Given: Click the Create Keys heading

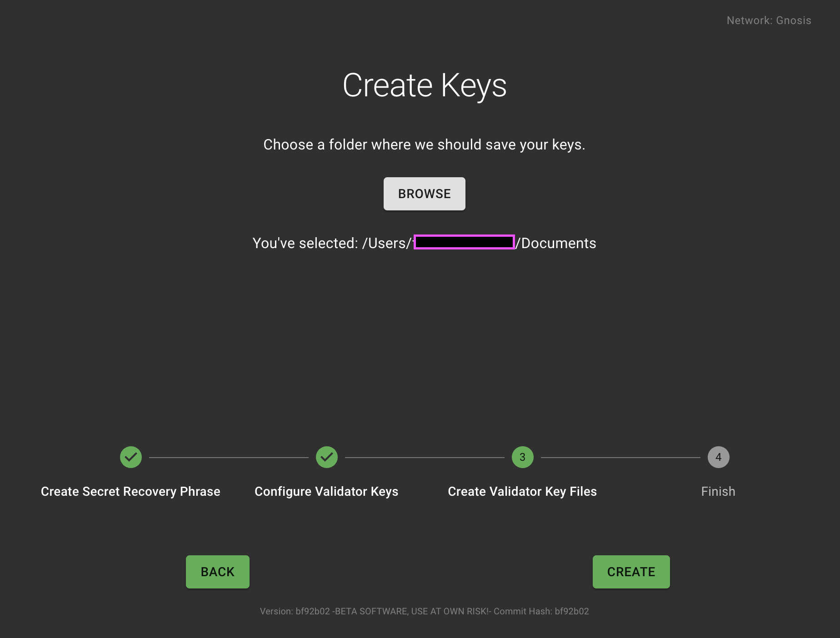Looking at the screenshot, I should 424,85.
